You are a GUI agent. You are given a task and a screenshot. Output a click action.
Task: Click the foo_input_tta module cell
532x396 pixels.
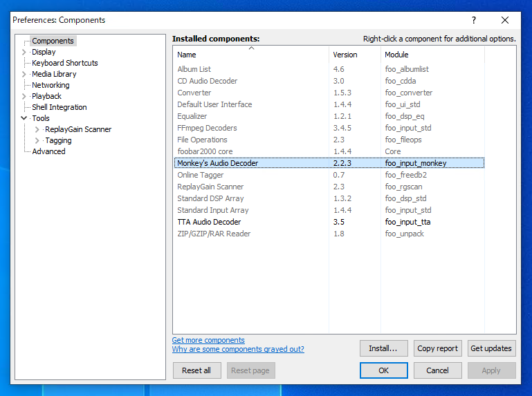[407, 222]
